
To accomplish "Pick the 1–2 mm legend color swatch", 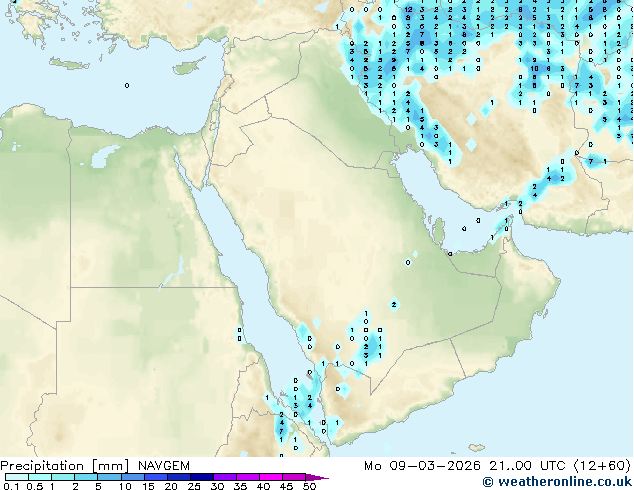I will point(63,477).
